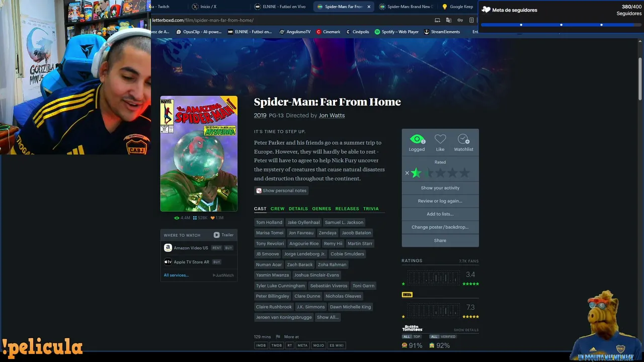Click Review or log again
644x362 pixels.
tap(440, 201)
